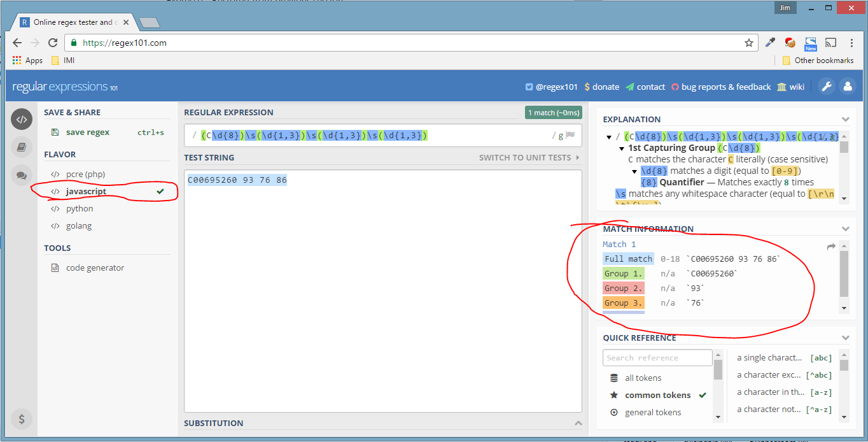
Task: Click the Apps grid bookmark icon
Action: 17,61
